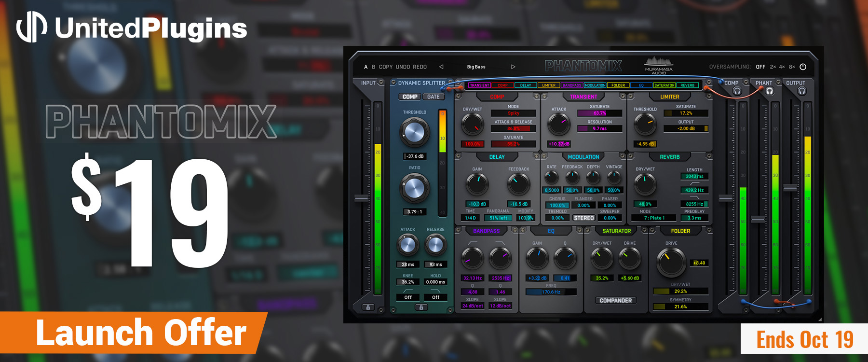This screenshot has height=362, width=868.
Task: Switch Dynamic Splitter to GATE mode
Action: click(x=433, y=97)
